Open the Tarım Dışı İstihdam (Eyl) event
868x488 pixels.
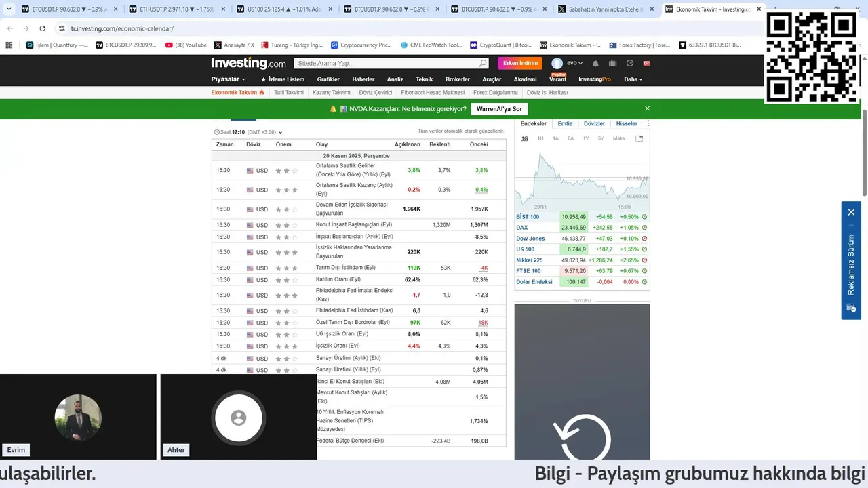(345, 268)
